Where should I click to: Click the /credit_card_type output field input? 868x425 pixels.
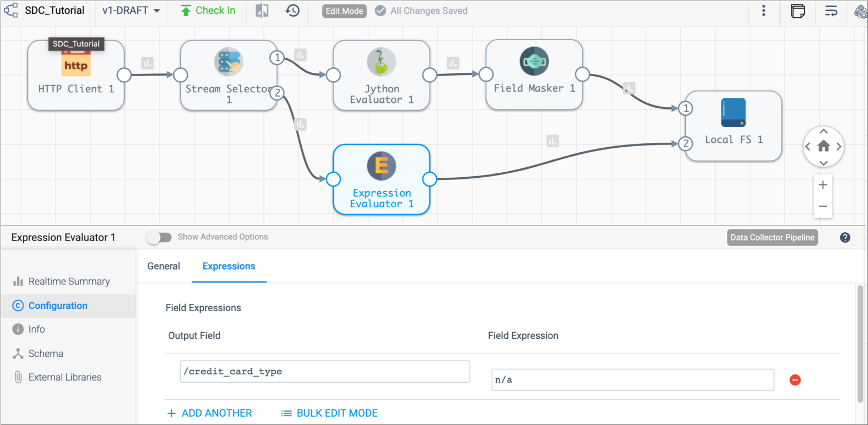(x=325, y=372)
